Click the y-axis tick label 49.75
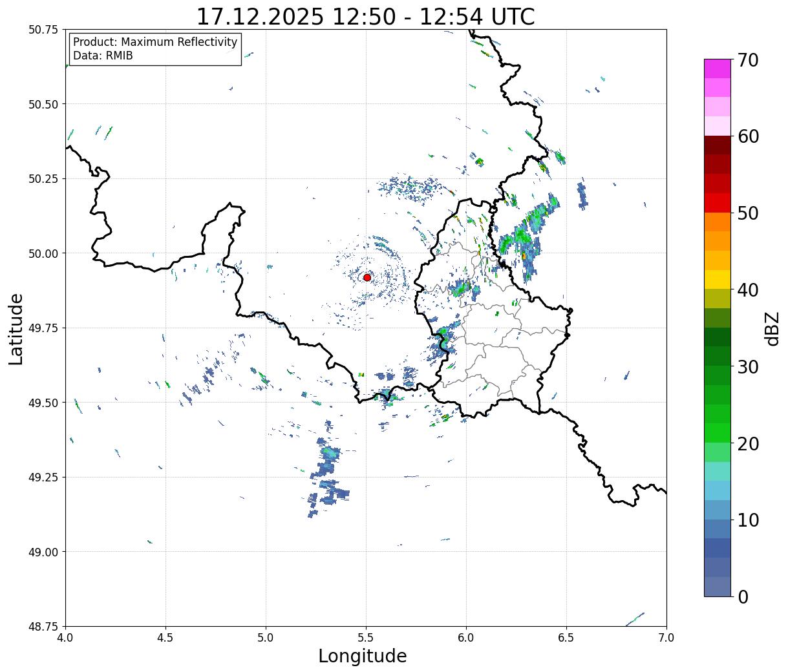The height and width of the screenshot is (672, 788). 43,328
